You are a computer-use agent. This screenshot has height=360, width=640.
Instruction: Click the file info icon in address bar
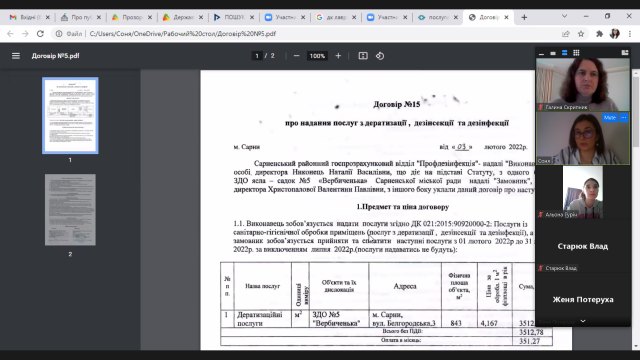[x=59, y=34]
